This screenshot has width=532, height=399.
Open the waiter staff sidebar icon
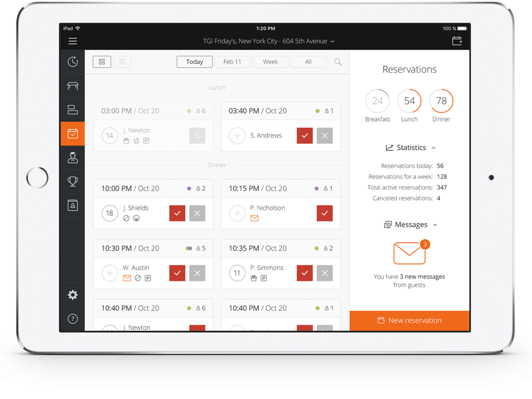[73, 158]
